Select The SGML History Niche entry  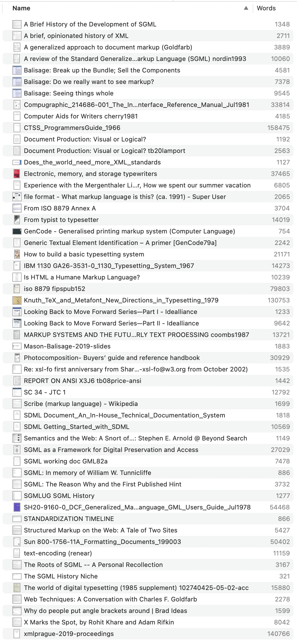pyautogui.click(x=61, y=576)
